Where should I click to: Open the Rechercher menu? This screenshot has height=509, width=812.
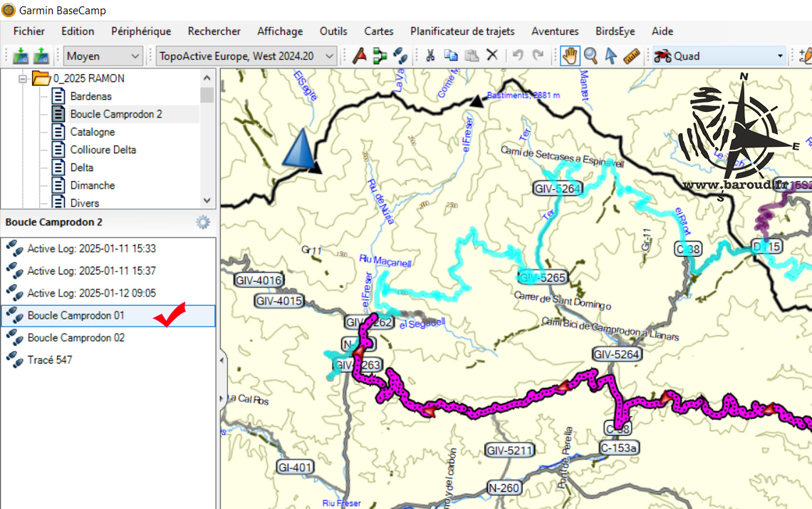[214, 31]
